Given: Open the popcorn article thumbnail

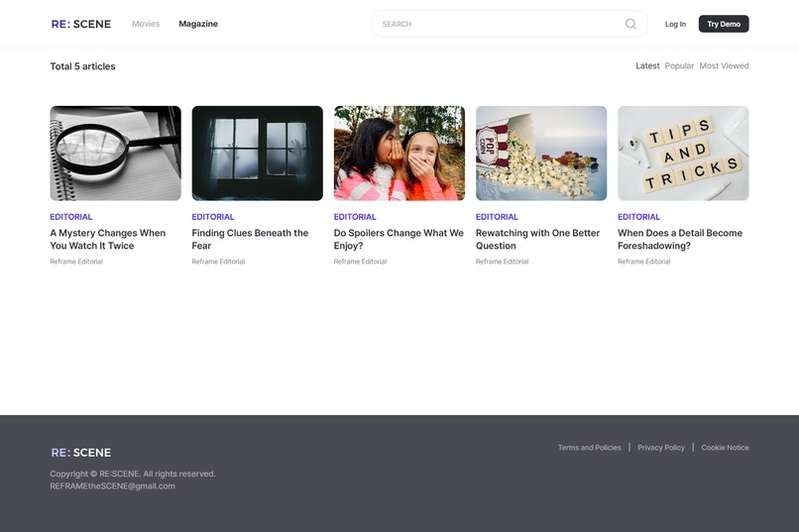Looking at the screenshot, I should [x=541, y=154].
